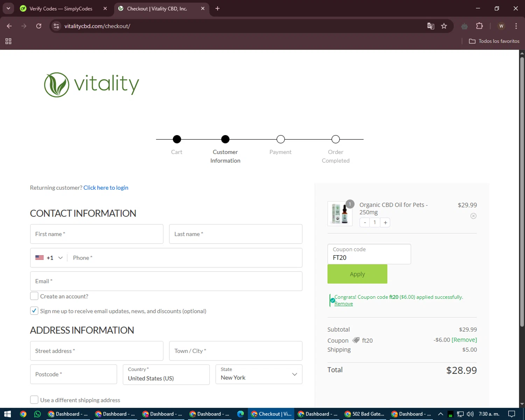Click the Email input field
Screen dimensions: 525x420
tap(166, 281)
